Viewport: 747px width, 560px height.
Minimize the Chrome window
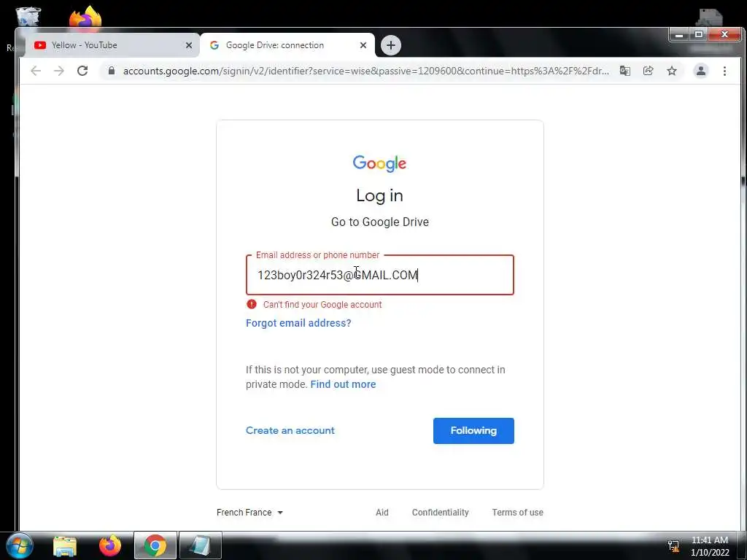(679, 34)
